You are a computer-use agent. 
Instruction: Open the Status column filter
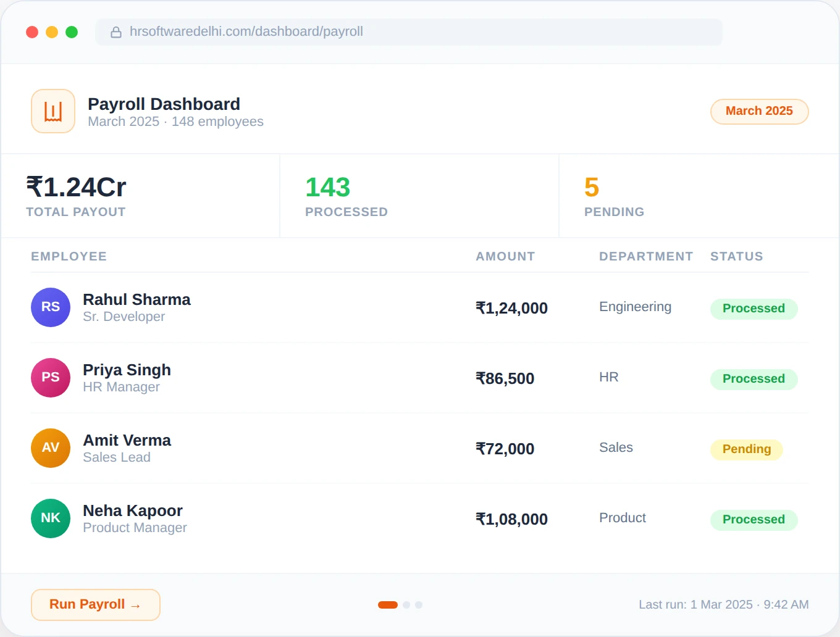click(736, 256)
